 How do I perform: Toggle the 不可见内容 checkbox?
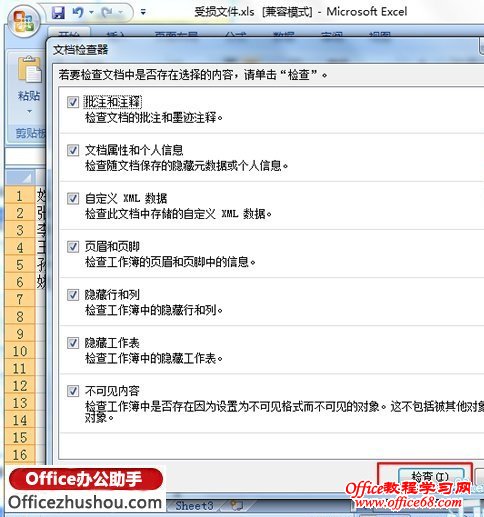[73, 391]
